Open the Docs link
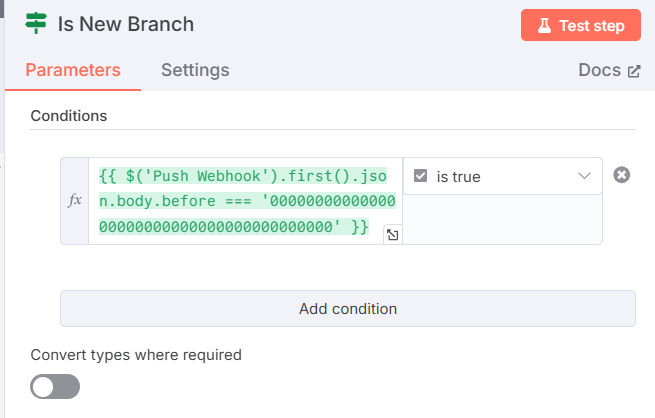This screenshot has width=655, height=418. [x=609, y=70]
